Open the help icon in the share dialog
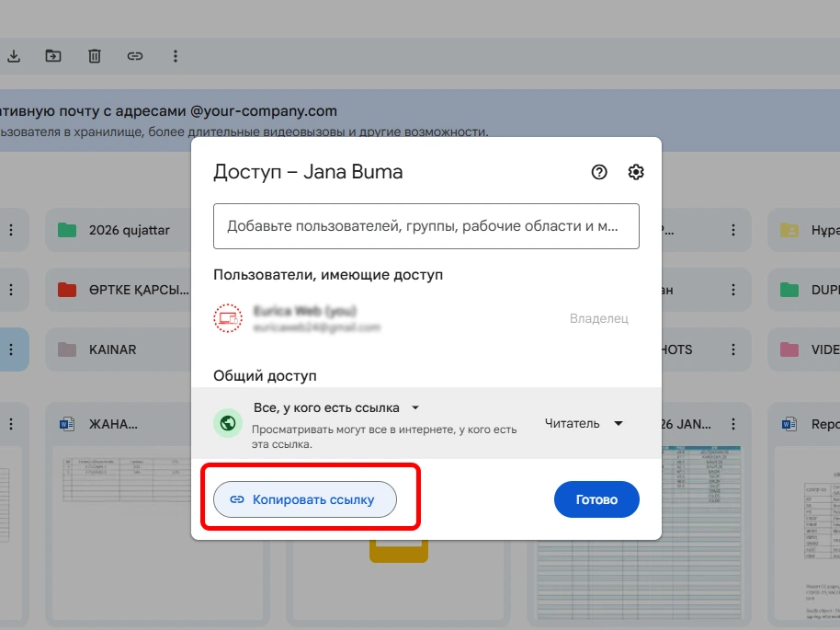This screenshot has height=630, width=840. click(599, 172)
